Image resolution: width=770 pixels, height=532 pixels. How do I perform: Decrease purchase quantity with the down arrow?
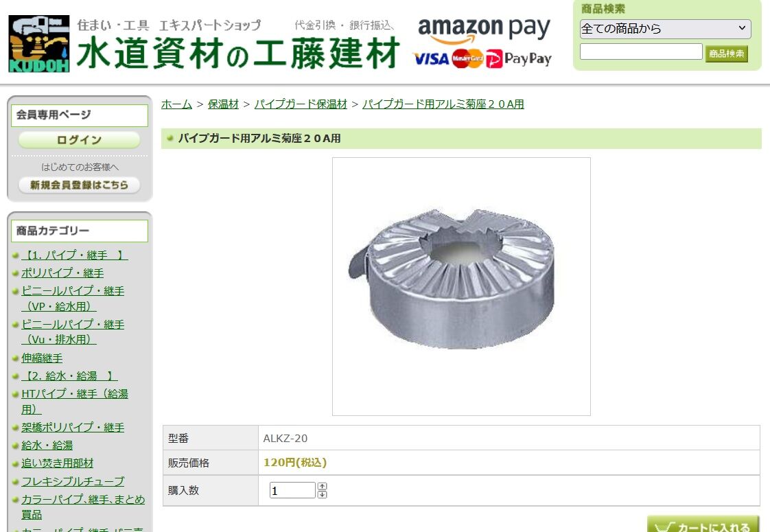pyautogui.click(x=322, y=494)
